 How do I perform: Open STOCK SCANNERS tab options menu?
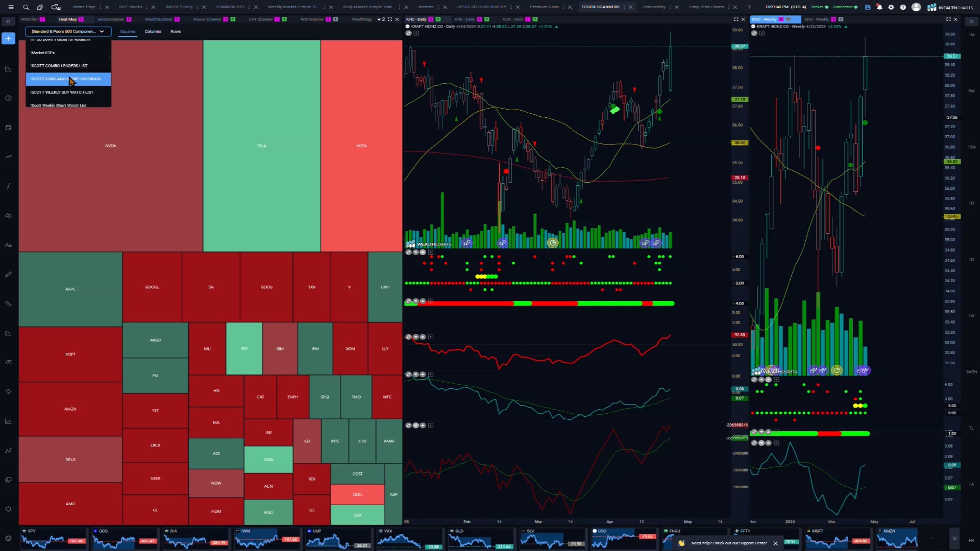pos(624,7)
